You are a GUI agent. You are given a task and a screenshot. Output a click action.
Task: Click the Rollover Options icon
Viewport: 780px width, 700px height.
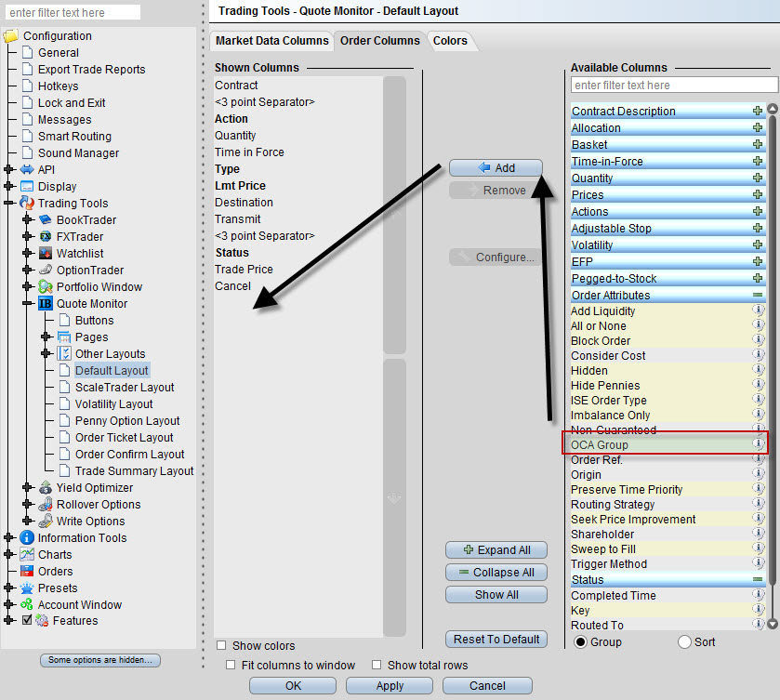click(46, 504)
